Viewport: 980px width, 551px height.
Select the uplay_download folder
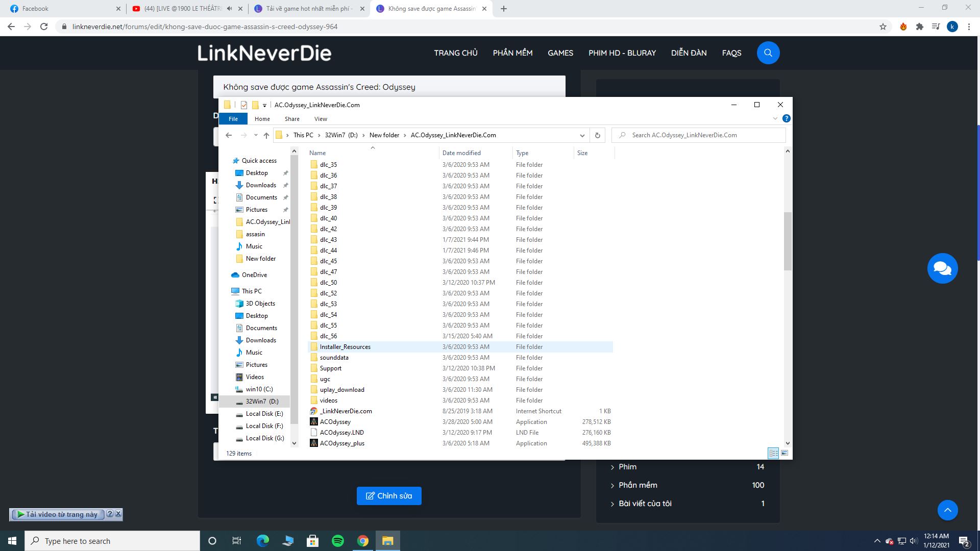click(342, 390)
